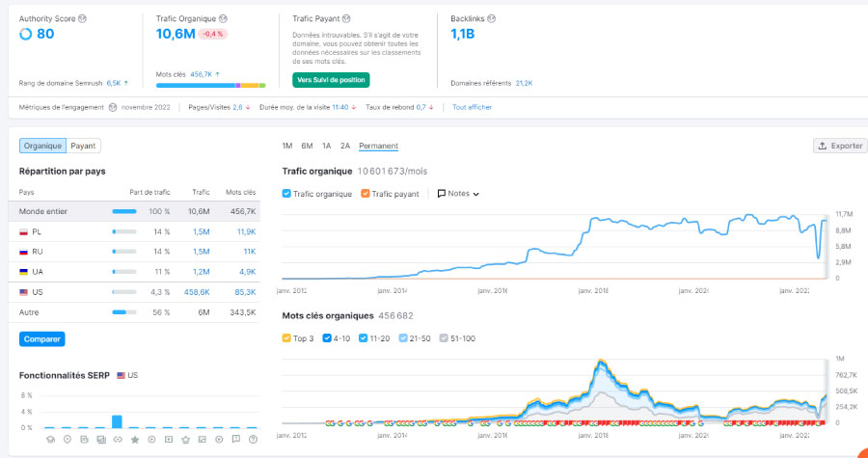
Task: Uncheck the Trafic organique checkbox
Action: coord(286,194)
